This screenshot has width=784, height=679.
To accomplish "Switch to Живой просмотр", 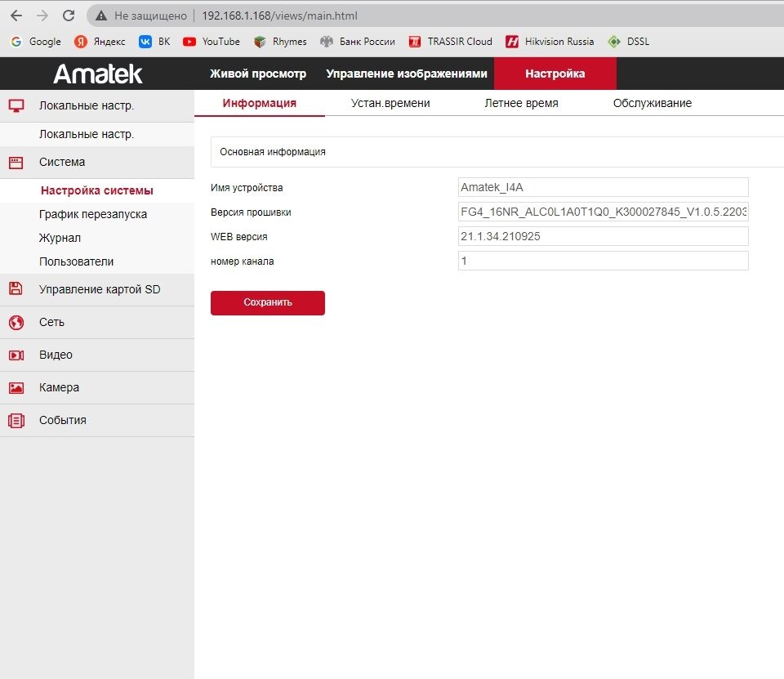I will pos(258,74).
